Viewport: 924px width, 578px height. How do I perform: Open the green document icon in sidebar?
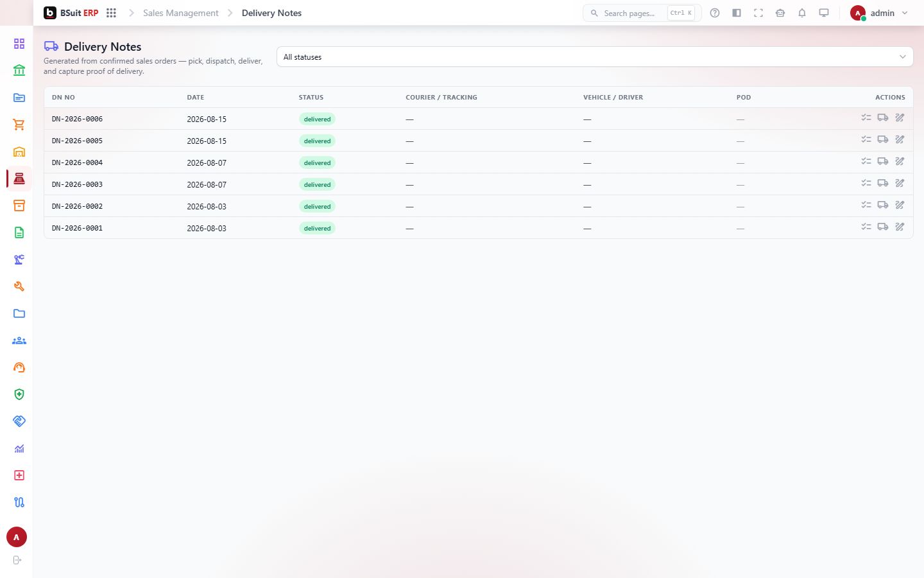point(19,232)
